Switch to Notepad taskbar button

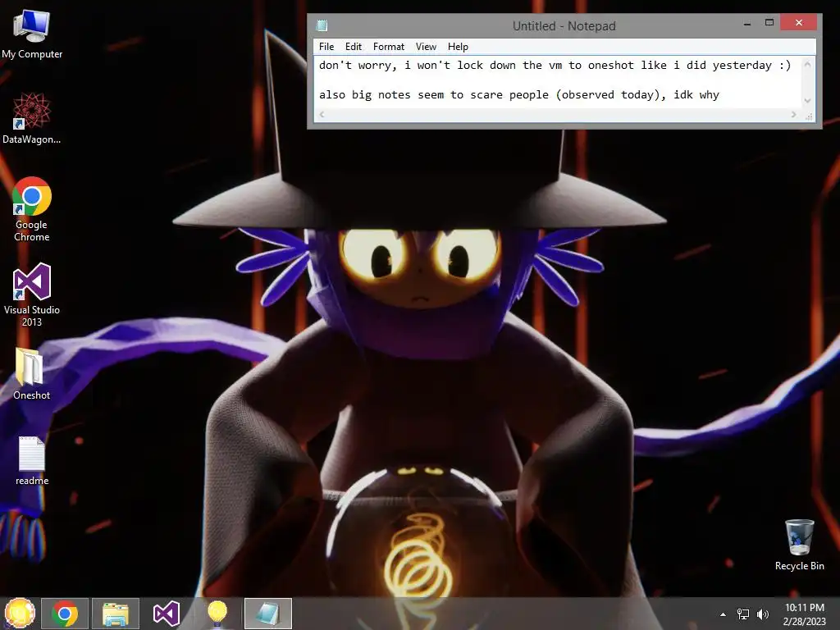click(x=268, y=614)
